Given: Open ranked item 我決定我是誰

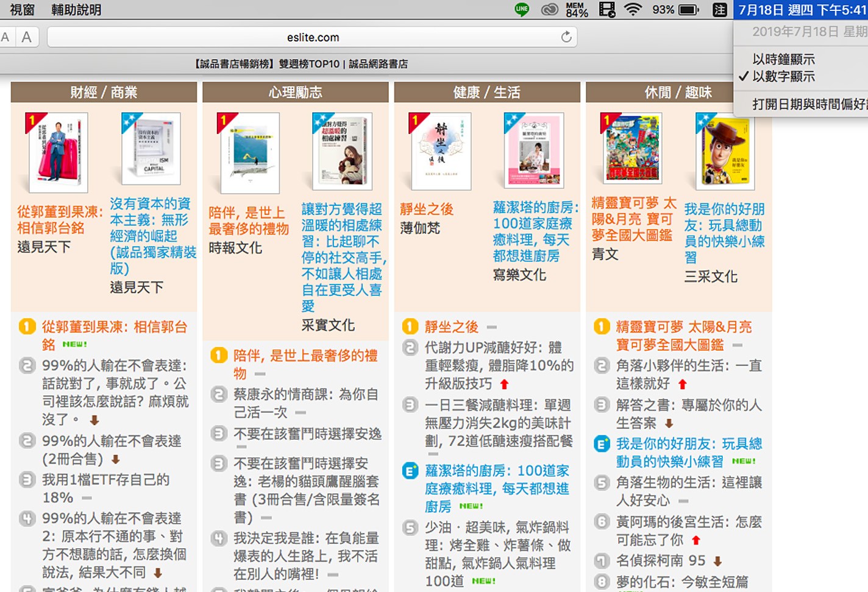Looking at the screenshot, I should 306,556.
